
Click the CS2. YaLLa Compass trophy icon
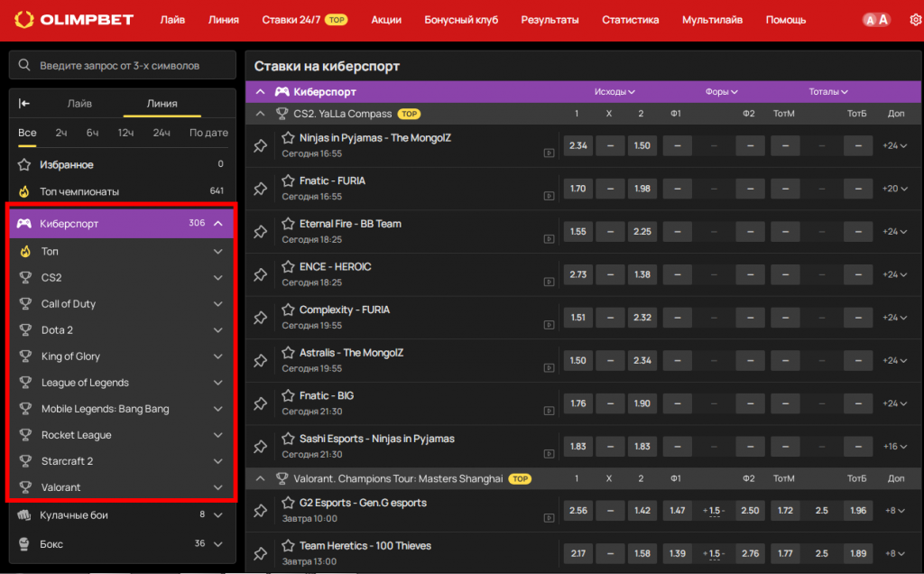coord(282,114)
